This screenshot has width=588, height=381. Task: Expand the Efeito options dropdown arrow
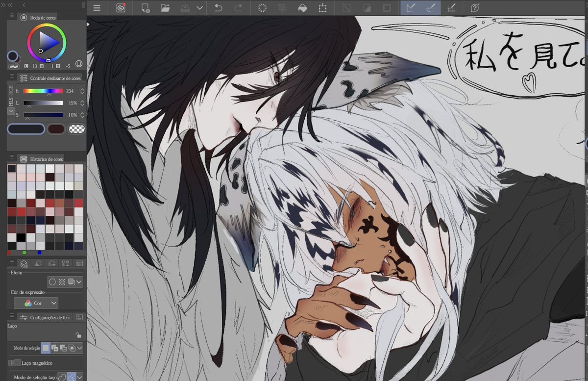79,282
